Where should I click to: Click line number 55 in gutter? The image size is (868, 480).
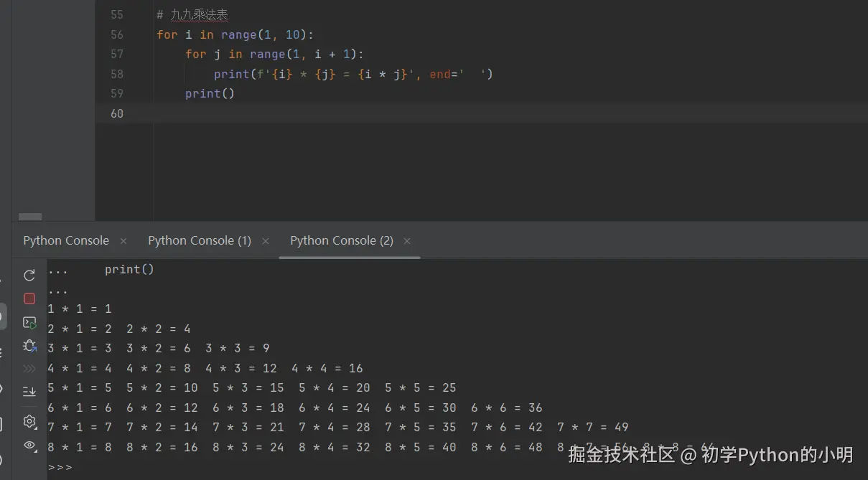[x=117, y=14]
